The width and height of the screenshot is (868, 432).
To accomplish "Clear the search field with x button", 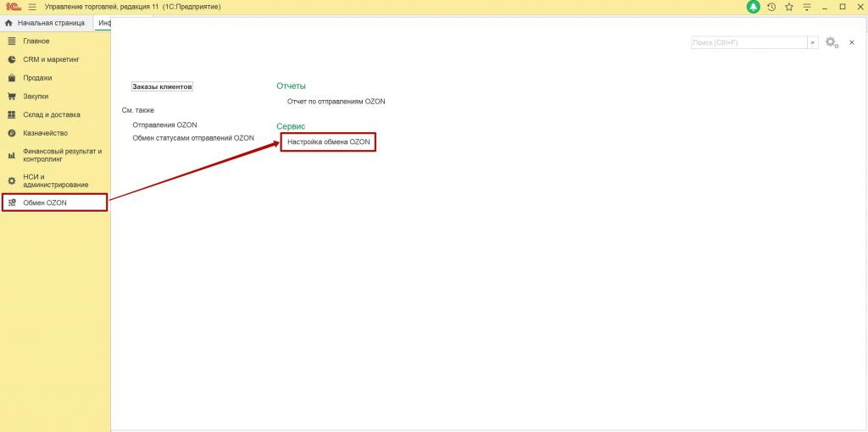I will [x=813, y=42].
